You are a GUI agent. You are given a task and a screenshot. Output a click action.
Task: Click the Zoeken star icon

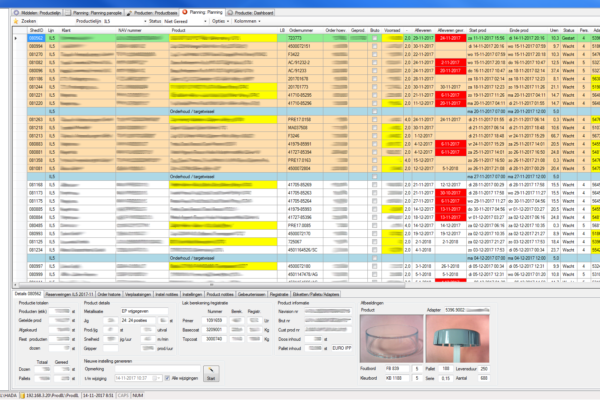tap(16, 21)
